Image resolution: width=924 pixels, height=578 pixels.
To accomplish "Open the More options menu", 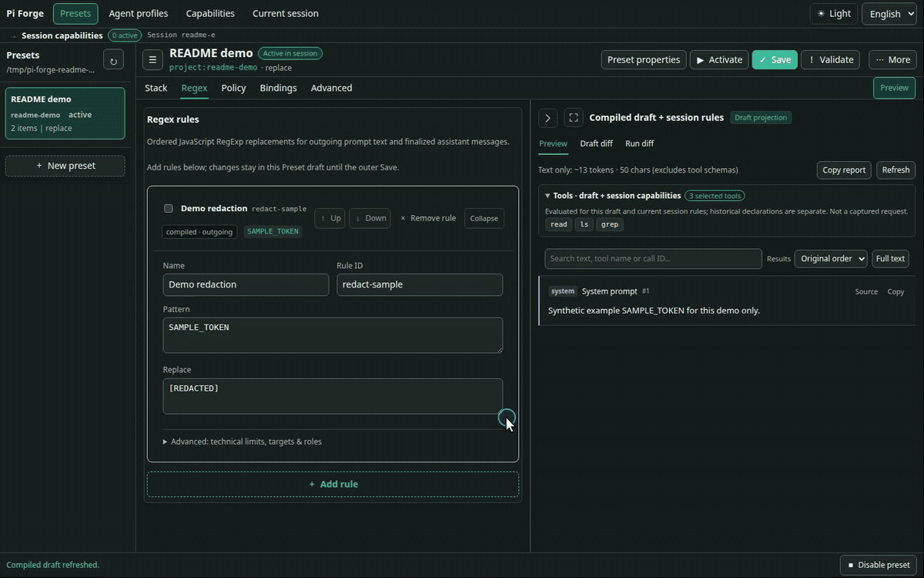I will [893, 60].
